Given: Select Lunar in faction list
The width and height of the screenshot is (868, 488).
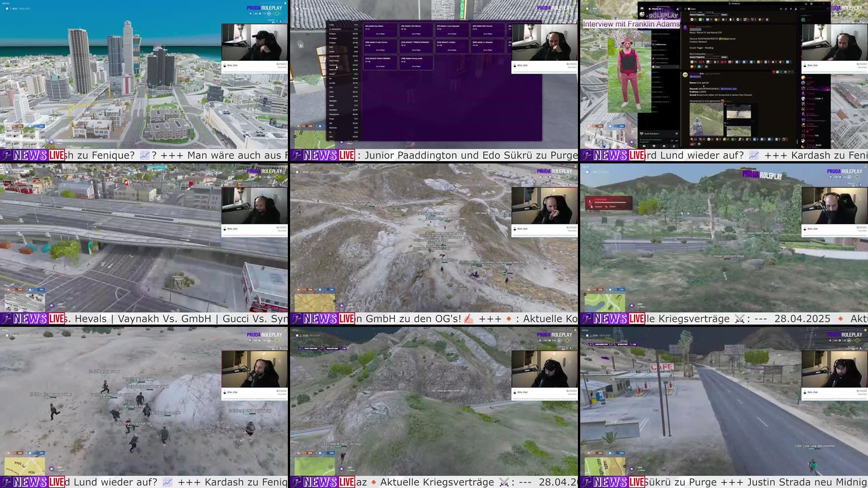Looking at the screenshot, I should 344,96.
